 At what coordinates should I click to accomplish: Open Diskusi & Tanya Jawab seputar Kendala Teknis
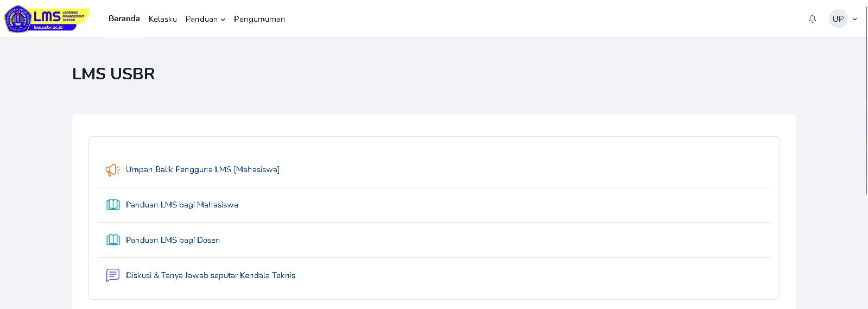pyautogui.click(x=211, y=275)
